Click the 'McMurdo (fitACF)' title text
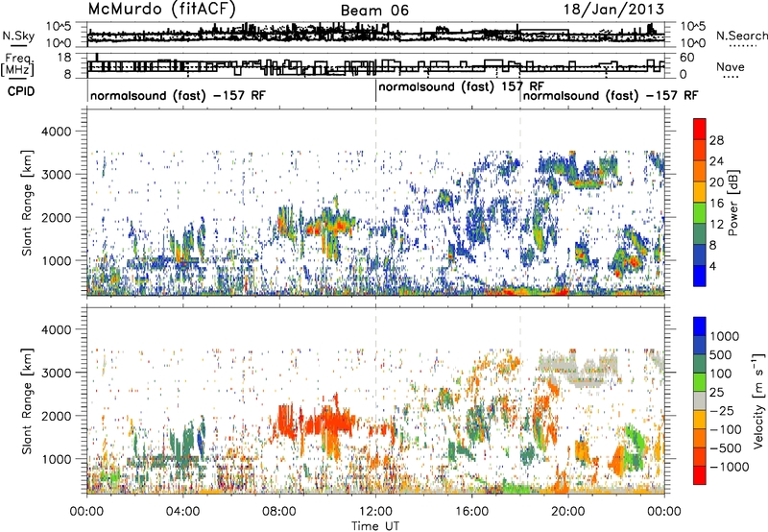 (161, 9)
